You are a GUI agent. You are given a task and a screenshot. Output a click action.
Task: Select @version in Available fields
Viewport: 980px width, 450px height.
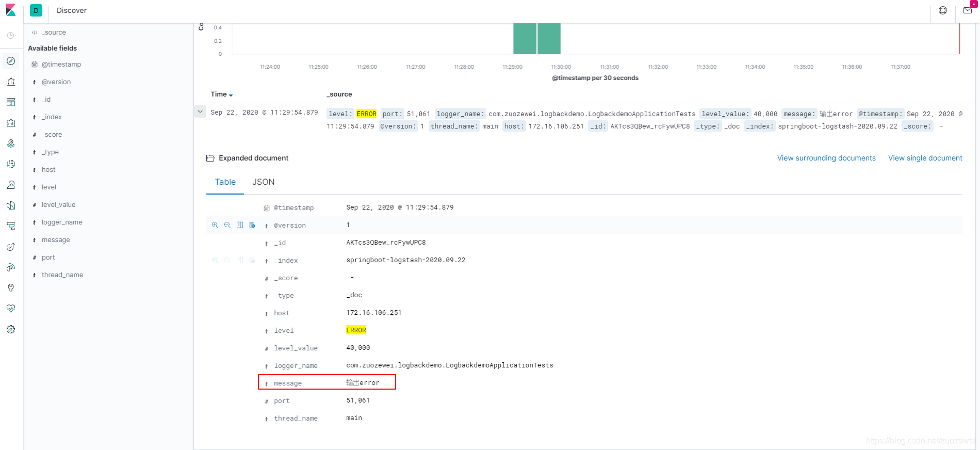pos(56,82)
